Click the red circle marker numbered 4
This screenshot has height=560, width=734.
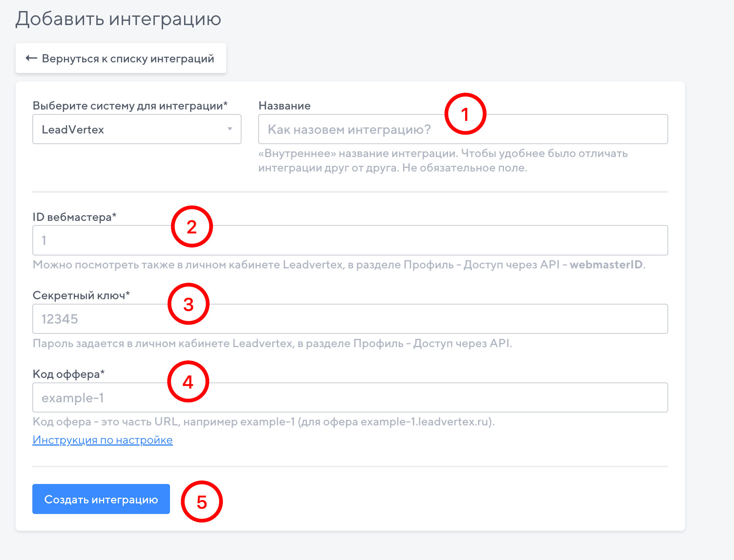click(x=188, y=382)
